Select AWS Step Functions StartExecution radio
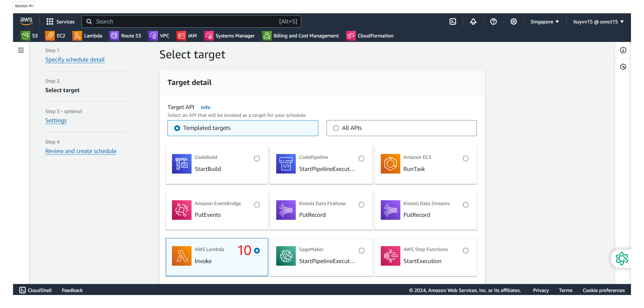Viewport: 644px width, 308px height. (466, 251)
